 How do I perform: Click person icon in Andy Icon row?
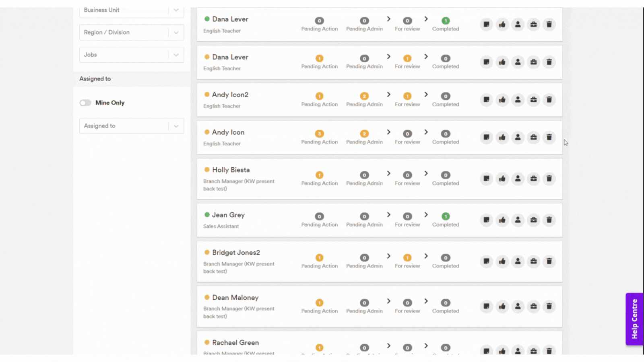pyautogui.click(x=518, y=138)
